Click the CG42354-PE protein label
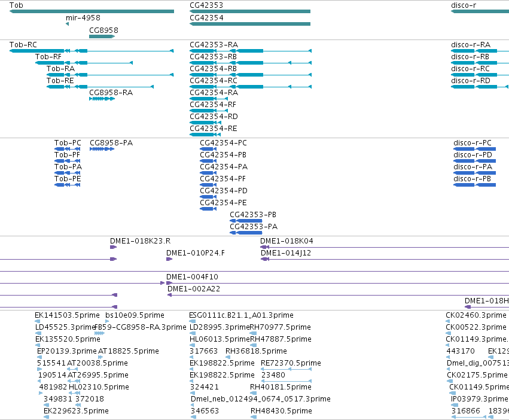Viewport: 509px width, 420px height. click(x=223, y=203)
